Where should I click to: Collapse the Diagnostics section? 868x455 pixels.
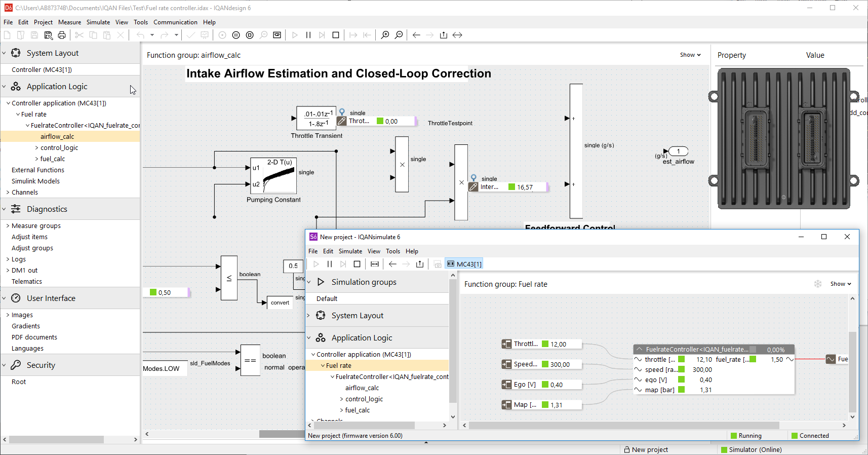click(4, 209)
